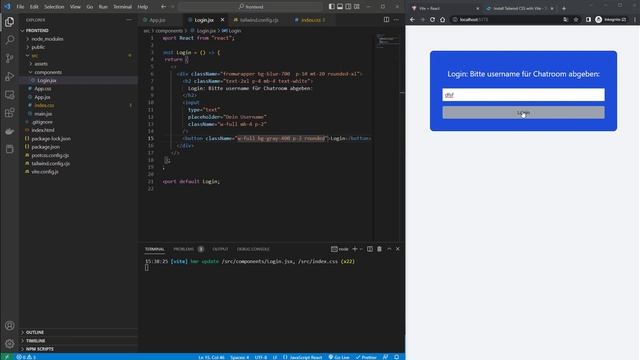The image size is (640, 360).
Task: Switch to the tailwind.config.js editor tab
Action: click(259, 20)
